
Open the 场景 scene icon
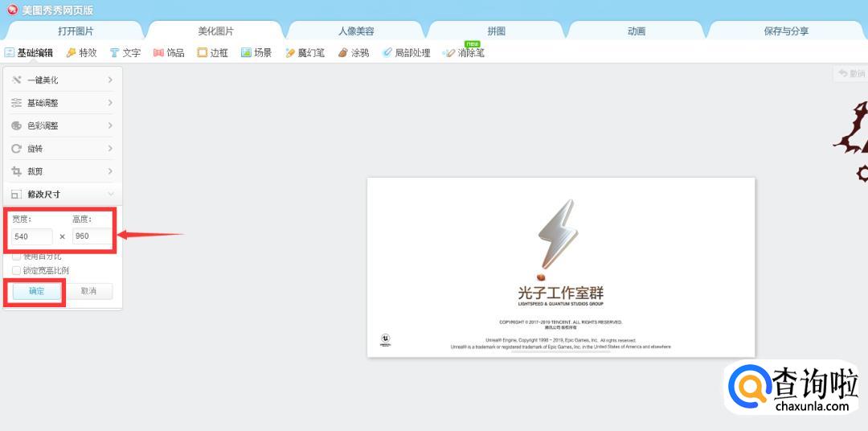[x=247, y=53]
